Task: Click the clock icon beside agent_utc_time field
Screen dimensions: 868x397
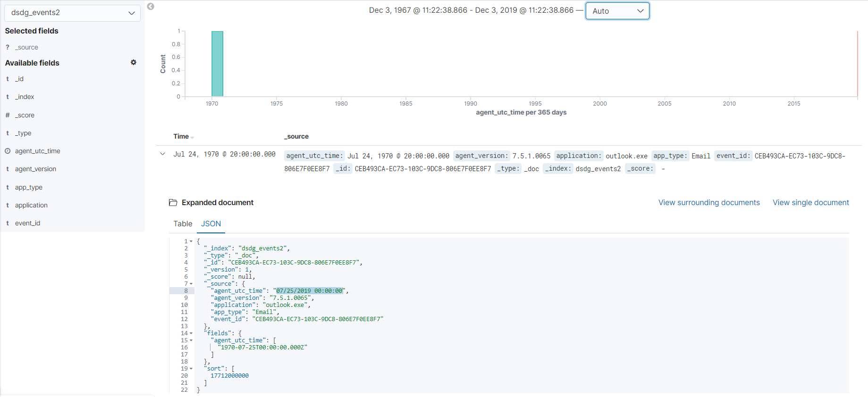Action: point(8,151)
